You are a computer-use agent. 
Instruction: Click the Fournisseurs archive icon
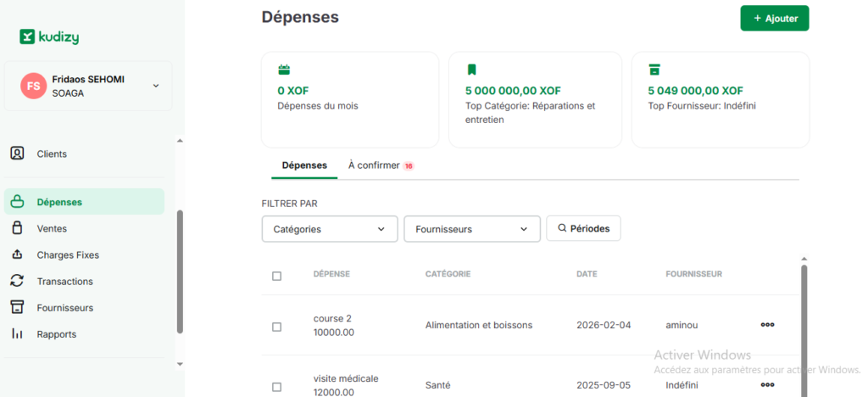coord(17,307)
